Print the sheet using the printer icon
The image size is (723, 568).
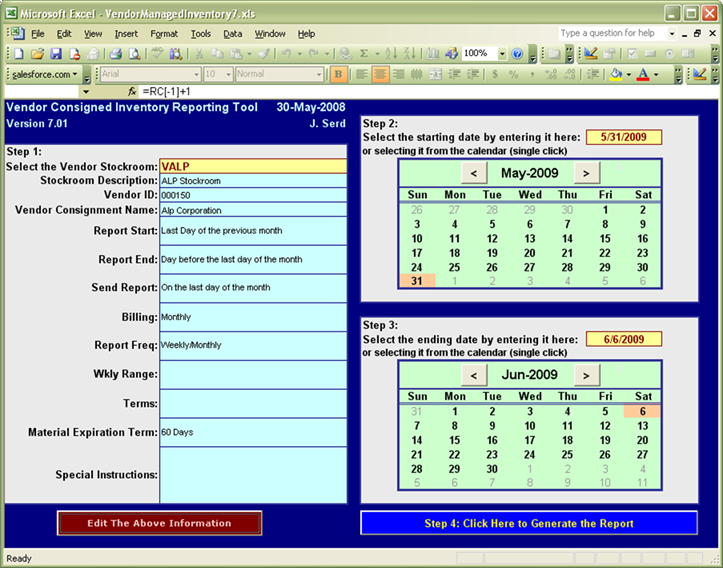[116, 54]
